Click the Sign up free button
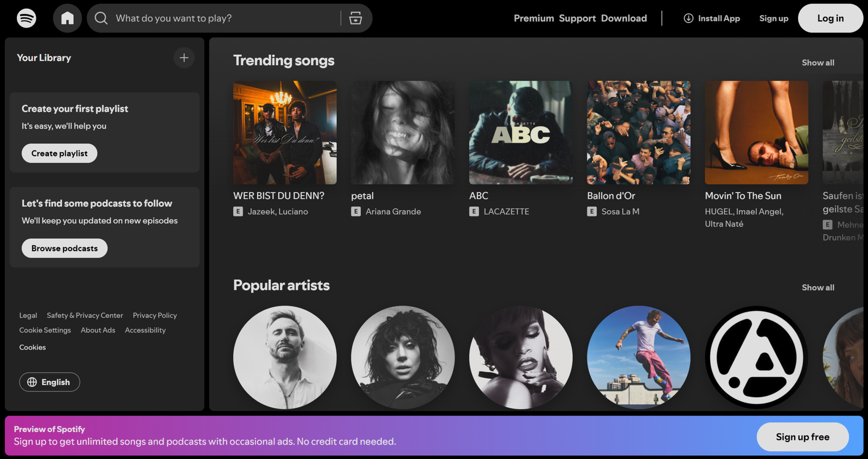868x459 pixels. tap(802, 437)
